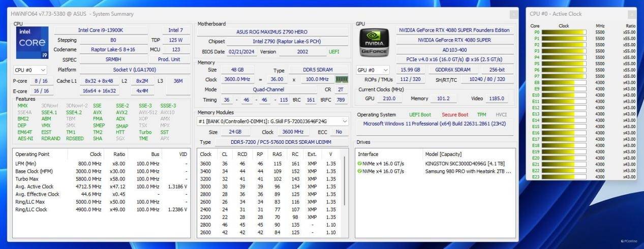Click the ASUS ROG MAXIMUS Z790 HERO field

tap(273, 32)
